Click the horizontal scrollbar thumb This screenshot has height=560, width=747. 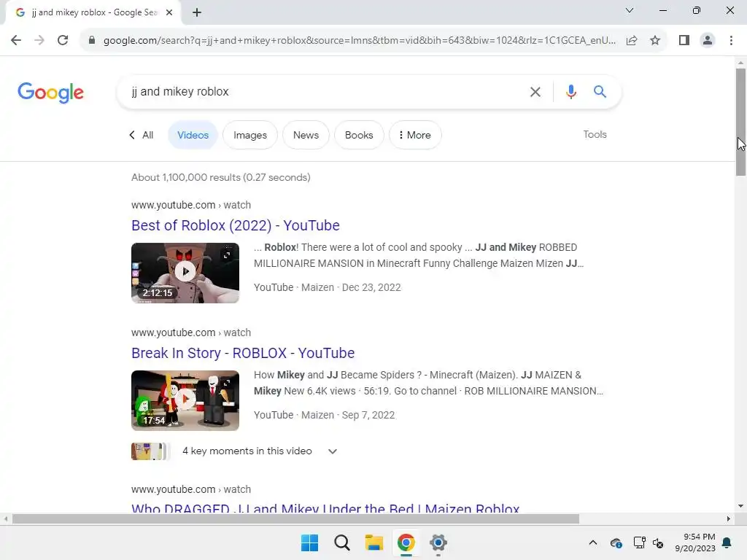(x=295, y=518)
